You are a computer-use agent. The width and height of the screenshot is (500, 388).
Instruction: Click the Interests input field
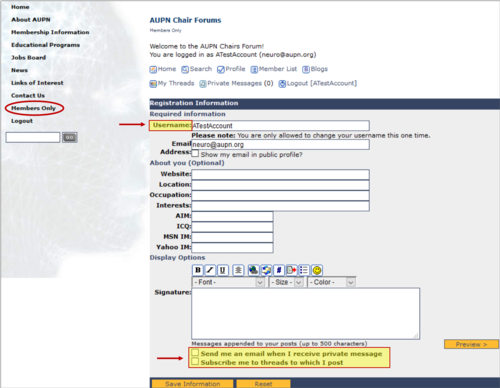tap(280, 206)
